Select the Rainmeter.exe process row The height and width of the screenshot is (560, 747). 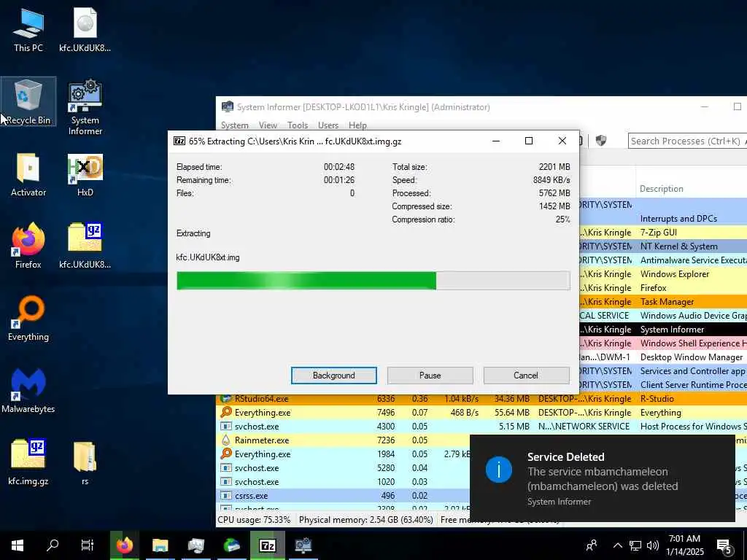tap(344, 440)
